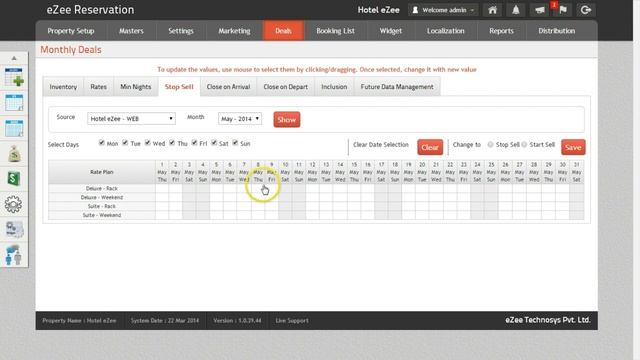The height and width of the screenshot is (360, 640).
Task: Click the Suite - Weekend rate plan row
Action: [x=102, y=215]
